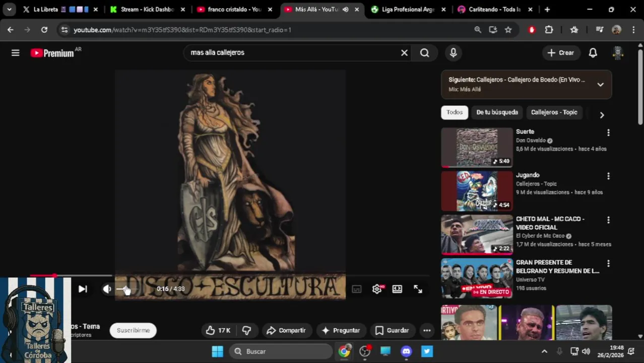Open CHETO MAL - MC CACO title link
Image resolution: width=644 pixels, height=363 pixels.
click(x=550, y=223)
